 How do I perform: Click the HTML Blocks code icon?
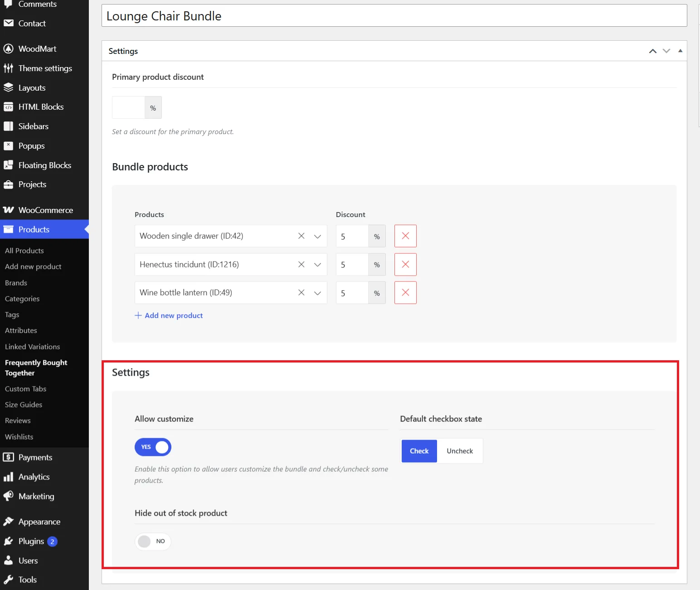pyautogui.click(x=8, y=107)
